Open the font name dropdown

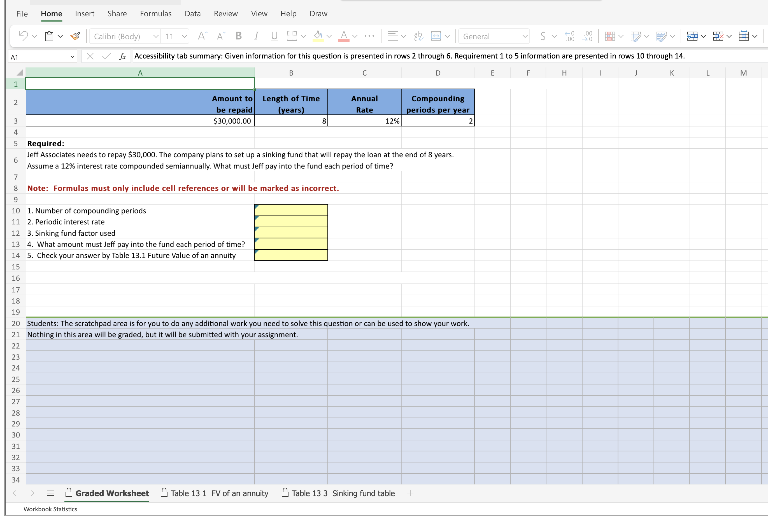pyautogui.click(x=155, y=36)
